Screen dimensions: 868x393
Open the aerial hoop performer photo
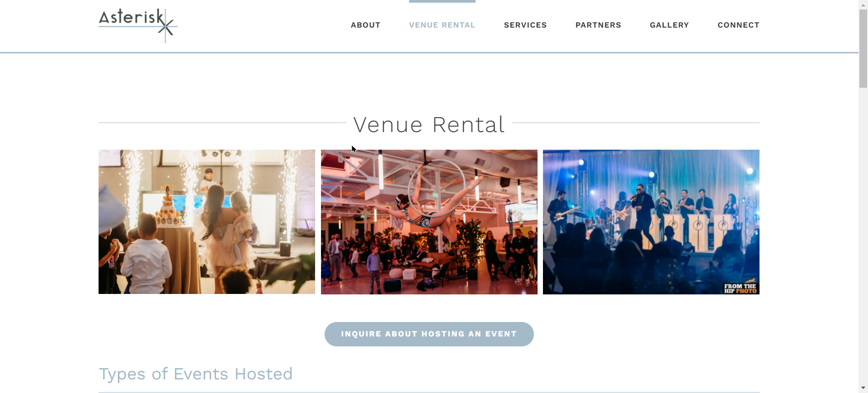tap(429, 222)
